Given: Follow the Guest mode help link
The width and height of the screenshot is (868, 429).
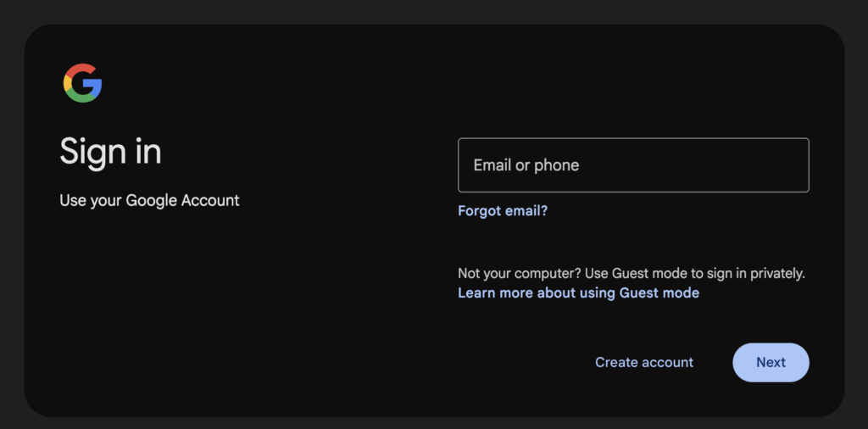Looking at the screenshot, I should click(578, 292).
